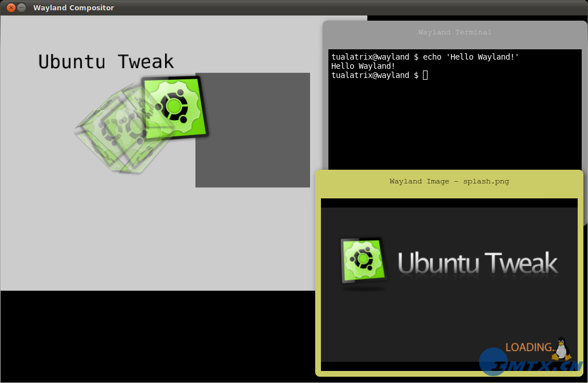Click the Wayland Compositor window title
Viewport: 588px width, 383px height.
tap(73, 8)
